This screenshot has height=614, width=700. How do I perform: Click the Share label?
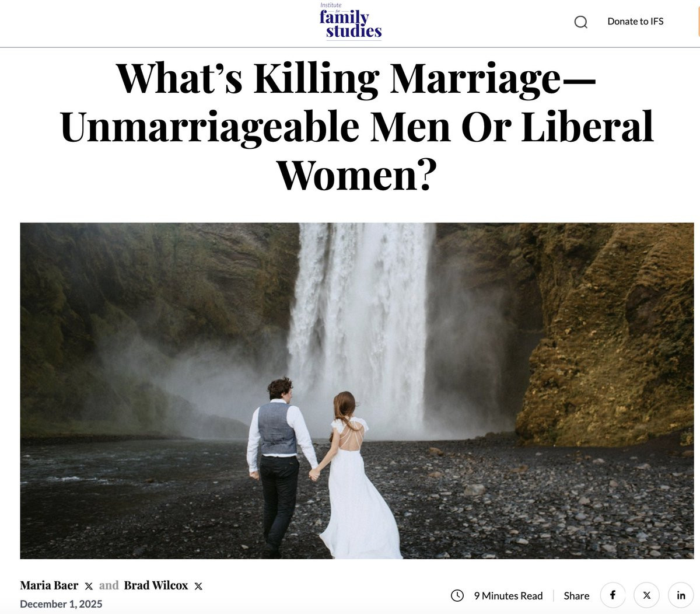(576, 596)
